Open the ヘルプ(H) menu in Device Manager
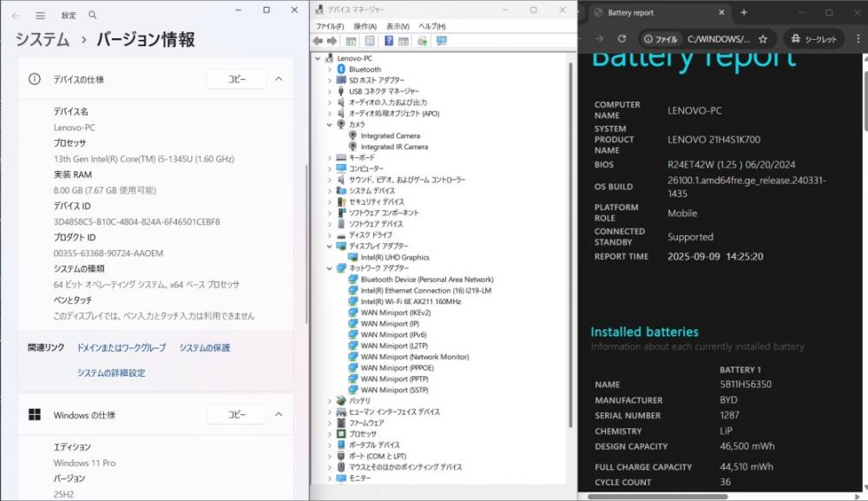 (431, 26)
